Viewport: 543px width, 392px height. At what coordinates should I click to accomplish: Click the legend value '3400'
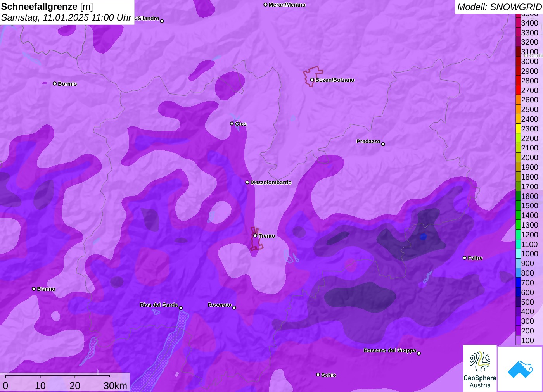[530, 23]
